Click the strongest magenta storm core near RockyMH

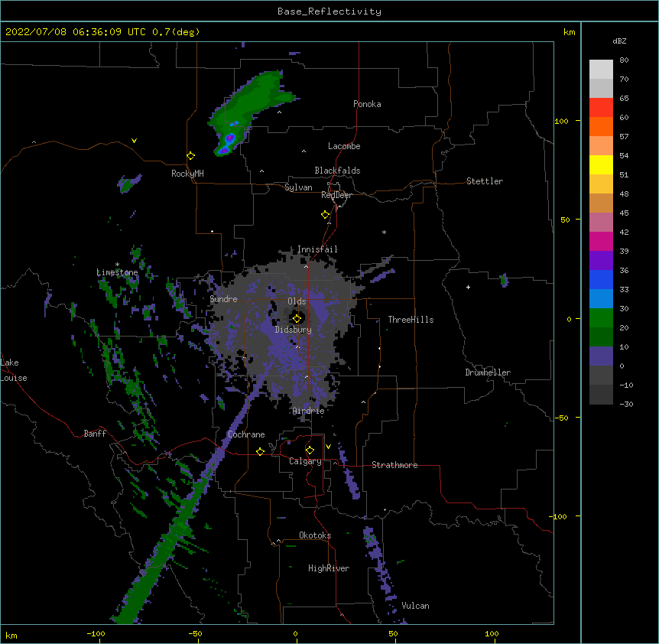click(x=230, y=138)
